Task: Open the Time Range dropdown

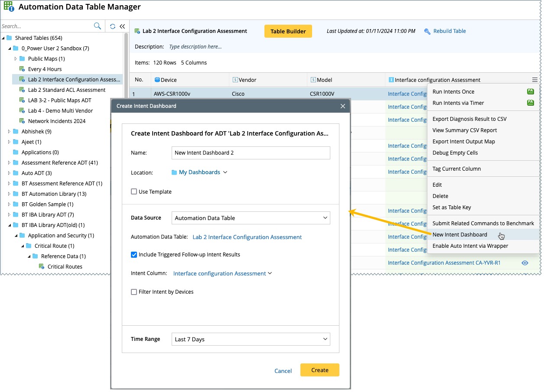Action: [x=251, y=339]
